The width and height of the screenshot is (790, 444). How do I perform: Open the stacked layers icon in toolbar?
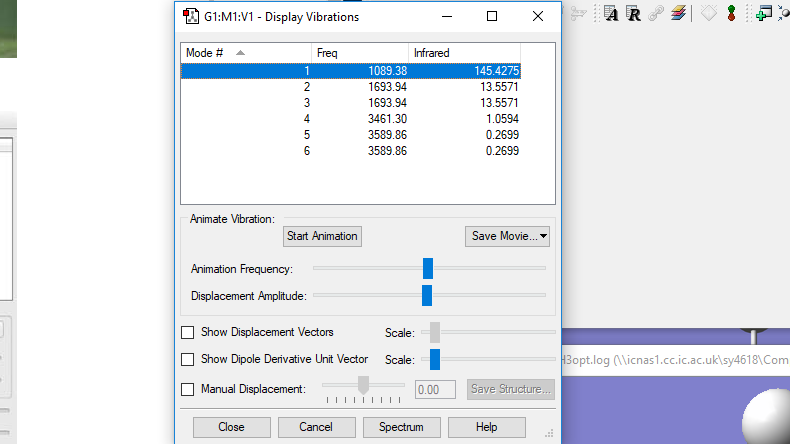(x=679, y=14)
